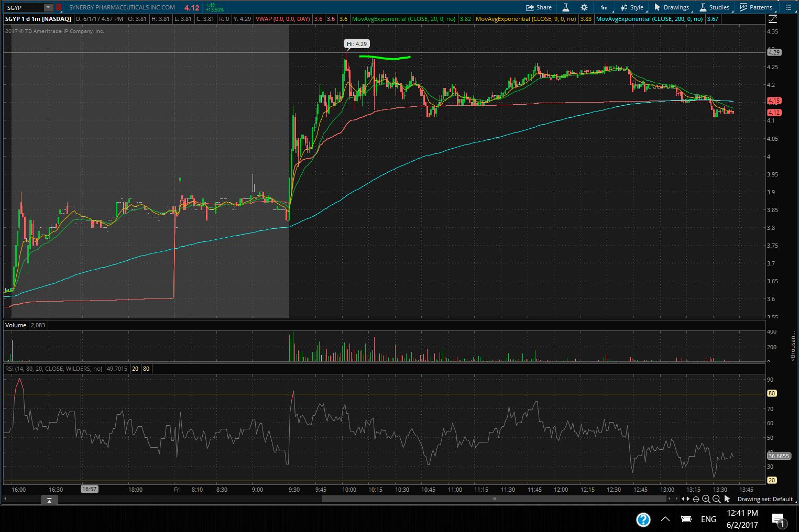Click the zoom in magnifier icon

click(706, 499)
